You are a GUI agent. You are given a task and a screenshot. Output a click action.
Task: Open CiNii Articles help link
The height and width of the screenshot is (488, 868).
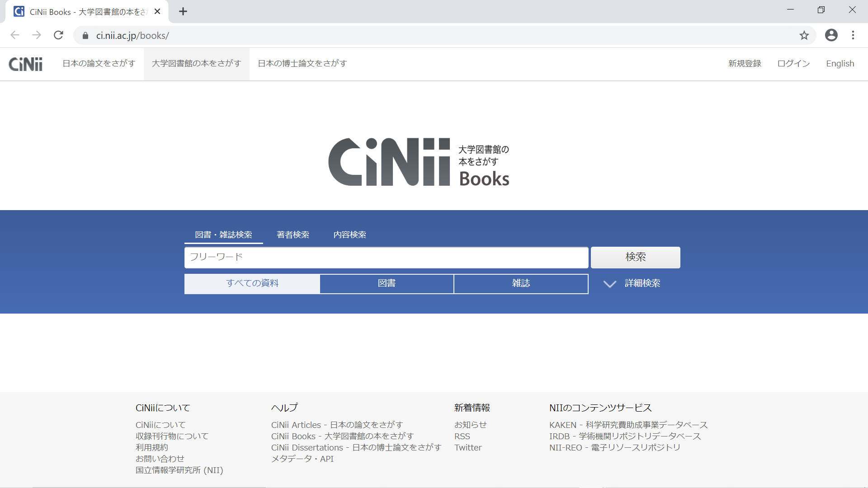coord(337,425)
